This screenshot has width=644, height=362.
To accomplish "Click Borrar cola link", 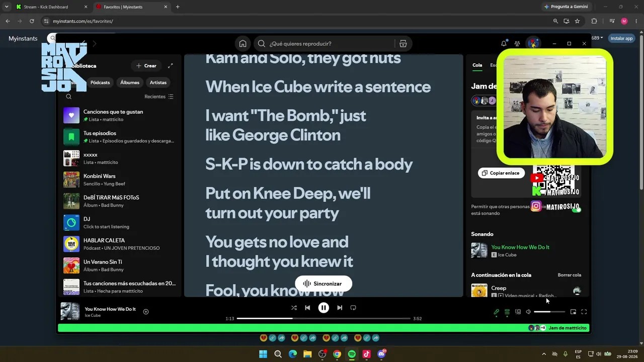I will pos(569,275).
